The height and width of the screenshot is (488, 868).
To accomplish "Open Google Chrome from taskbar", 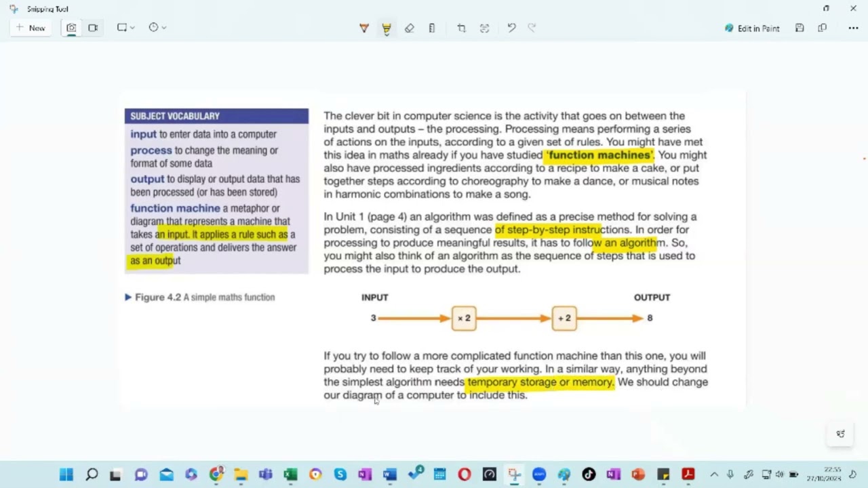I will (x=216, y=474).
